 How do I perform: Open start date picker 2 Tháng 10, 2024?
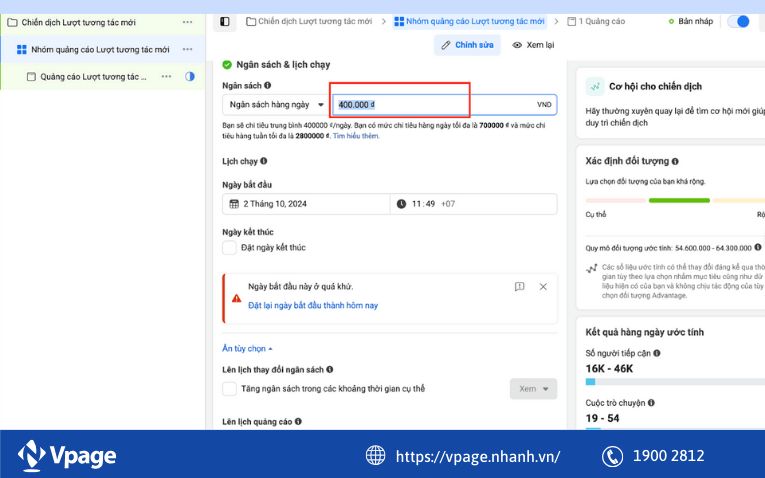click(306, 204)
